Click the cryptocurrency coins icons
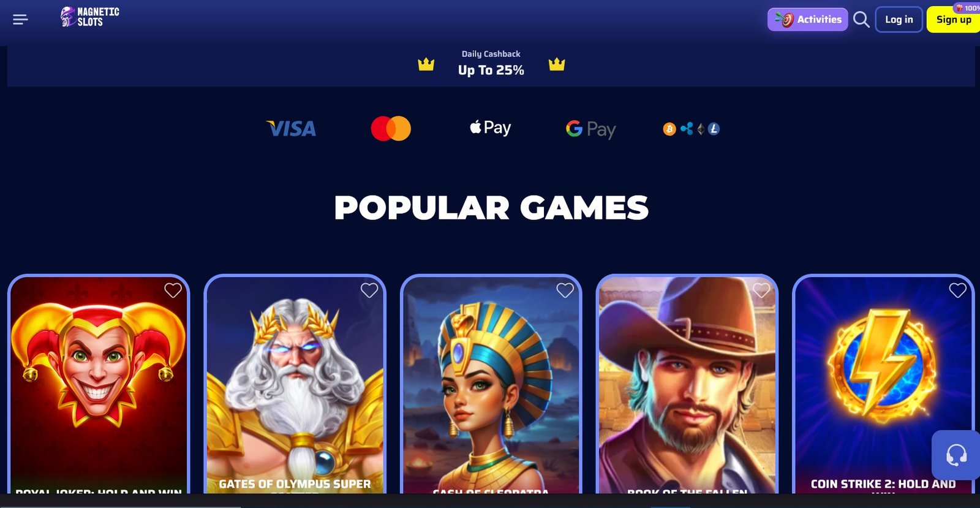980x508 pixels. 692,129
